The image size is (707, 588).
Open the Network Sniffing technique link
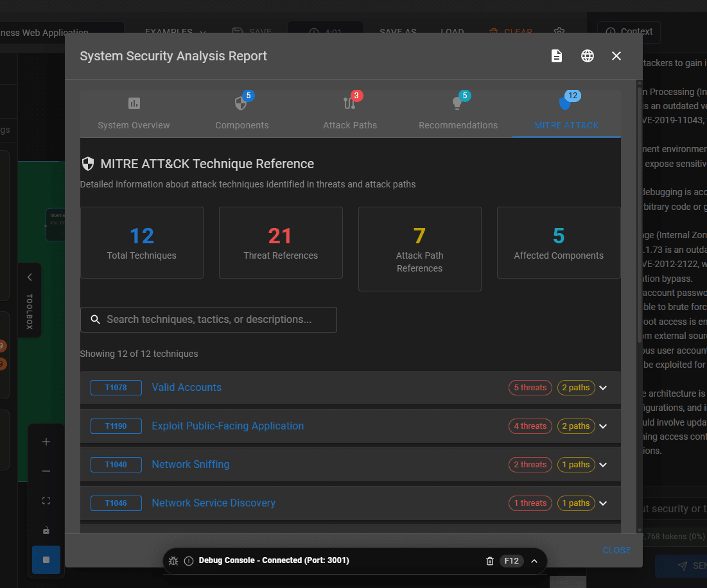190,465
